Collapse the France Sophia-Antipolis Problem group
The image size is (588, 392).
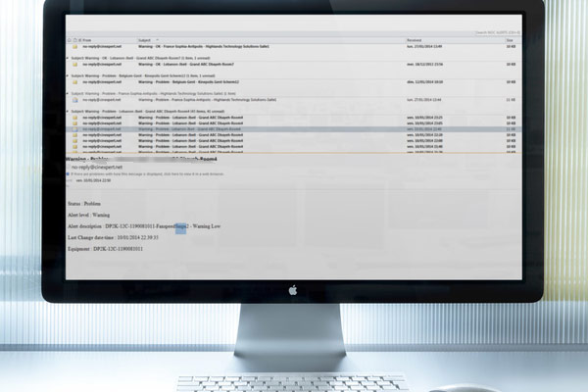[x=68, y=94]
